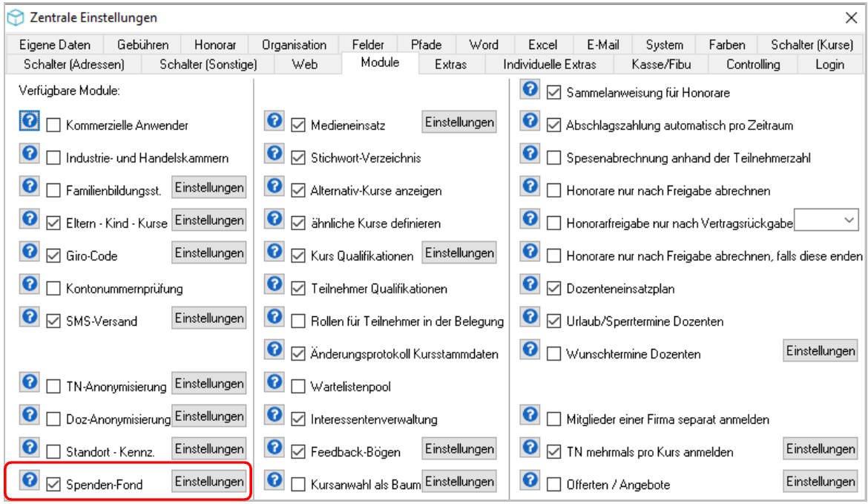Open help for Teilnehmer Qualifikationen
The height and width of the screenshot is (504, 868).
click(274, 284)
